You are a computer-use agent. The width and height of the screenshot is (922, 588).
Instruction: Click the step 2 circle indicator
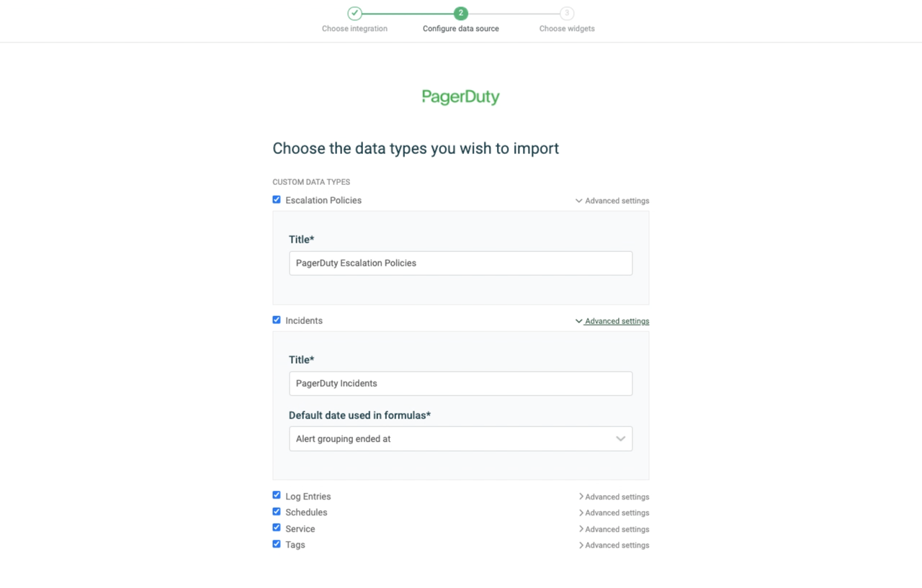point(461,13)
